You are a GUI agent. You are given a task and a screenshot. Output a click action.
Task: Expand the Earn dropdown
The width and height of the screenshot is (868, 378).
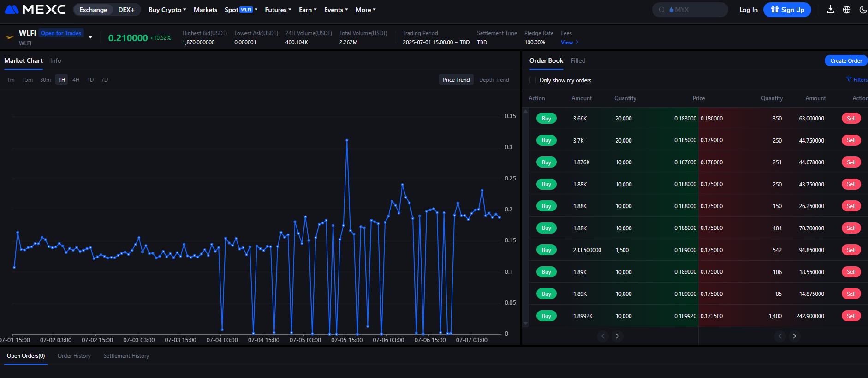(308, 10)
